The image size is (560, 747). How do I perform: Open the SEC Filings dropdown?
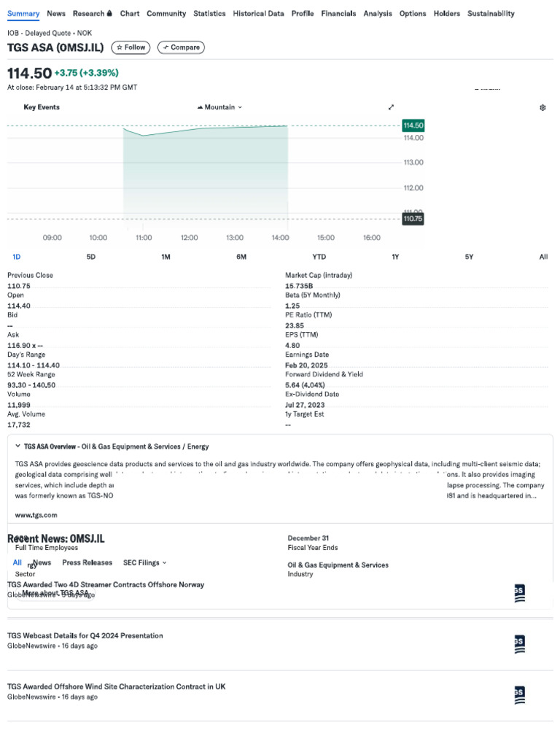click(144, 562)
